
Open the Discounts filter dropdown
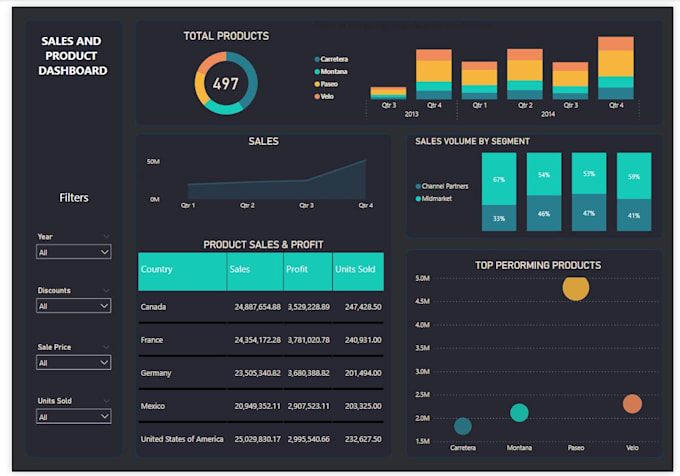(74, 306)
